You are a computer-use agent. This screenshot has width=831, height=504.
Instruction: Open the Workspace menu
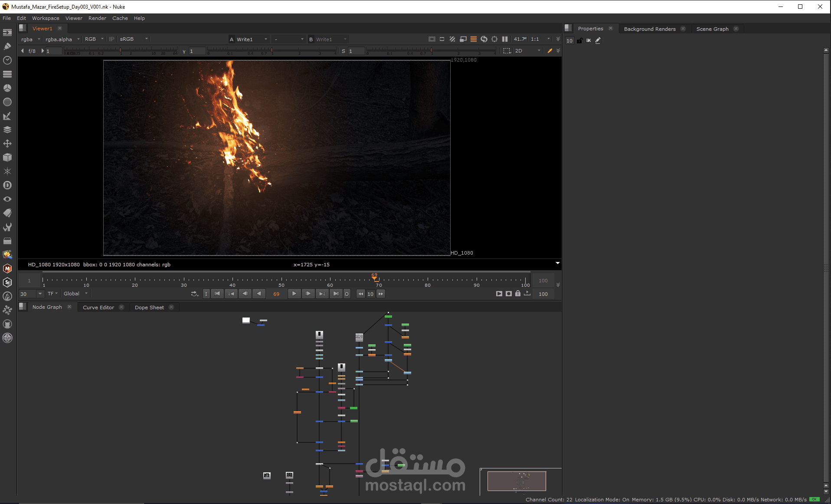pyautogui.click(x=46, y=18)
